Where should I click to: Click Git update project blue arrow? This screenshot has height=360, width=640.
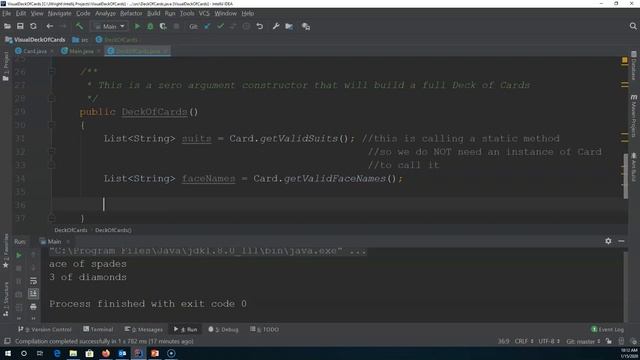pyautogui.click(x=207, y=27)
